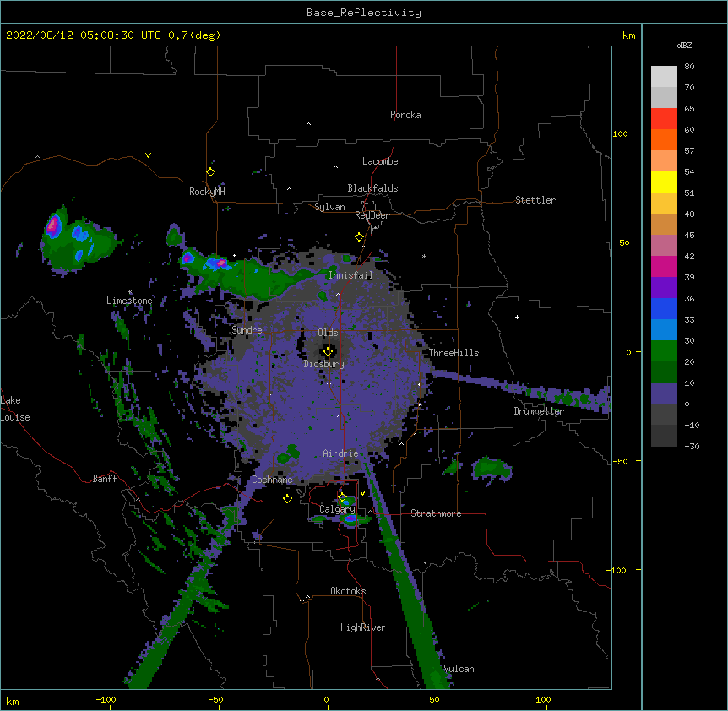Select the slate purple 10–0 dBZ swatch

(x=664, y=393)
